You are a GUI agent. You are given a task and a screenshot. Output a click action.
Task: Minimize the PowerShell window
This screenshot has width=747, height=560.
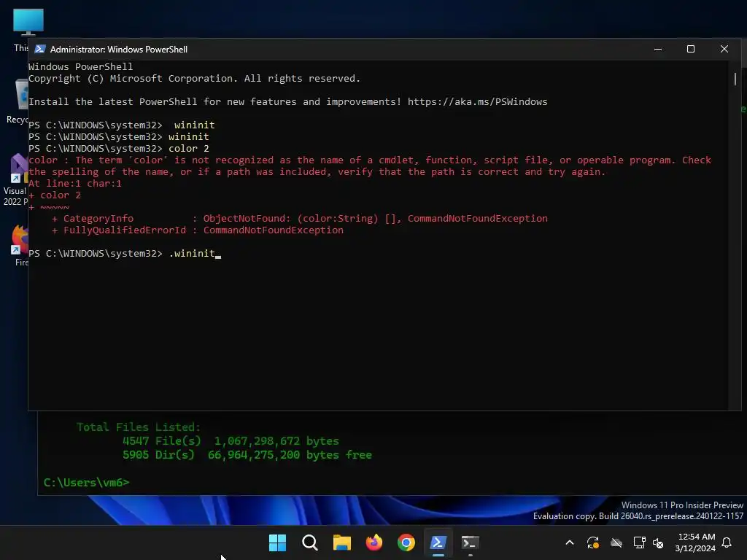tap(658, 49)
